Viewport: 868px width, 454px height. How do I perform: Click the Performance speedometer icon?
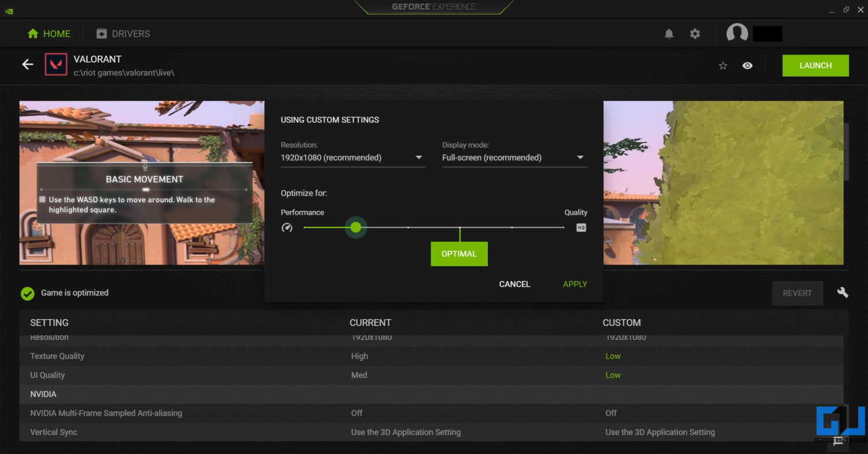[287, 228]
